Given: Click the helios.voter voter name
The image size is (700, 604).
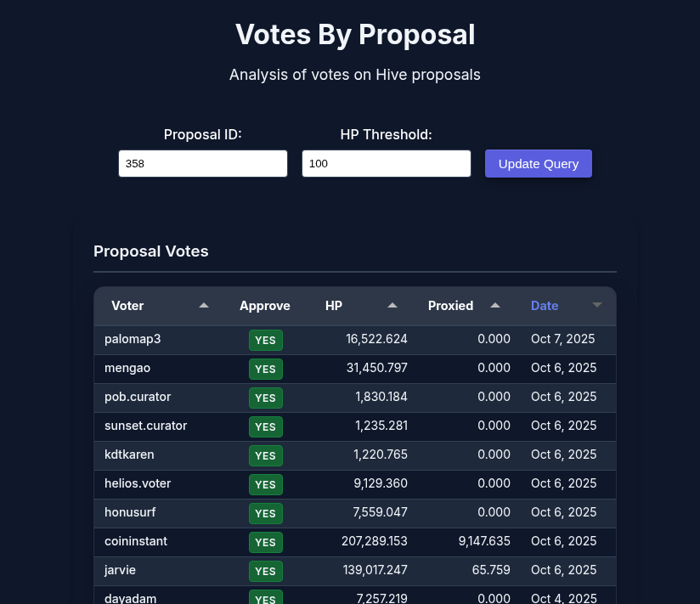Looking at the screenshot, I should pyautogui.click(x=138, y=483).
